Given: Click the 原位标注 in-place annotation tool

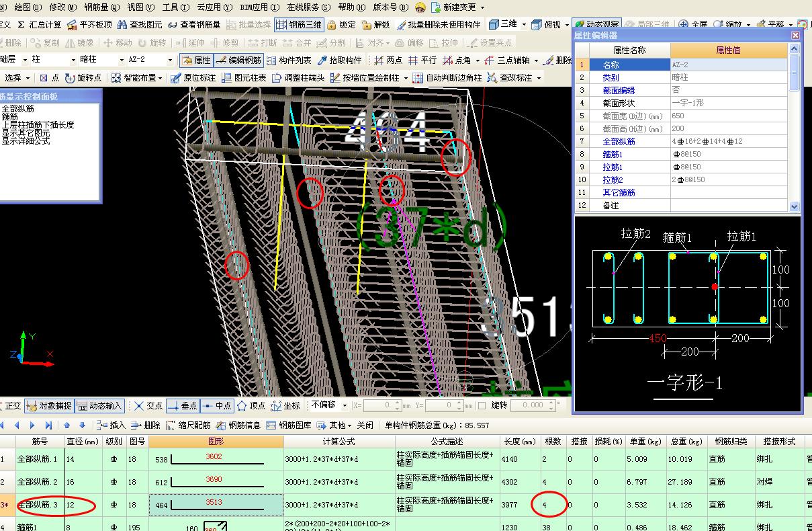Looking at the screenshot, I should [193, 78].
